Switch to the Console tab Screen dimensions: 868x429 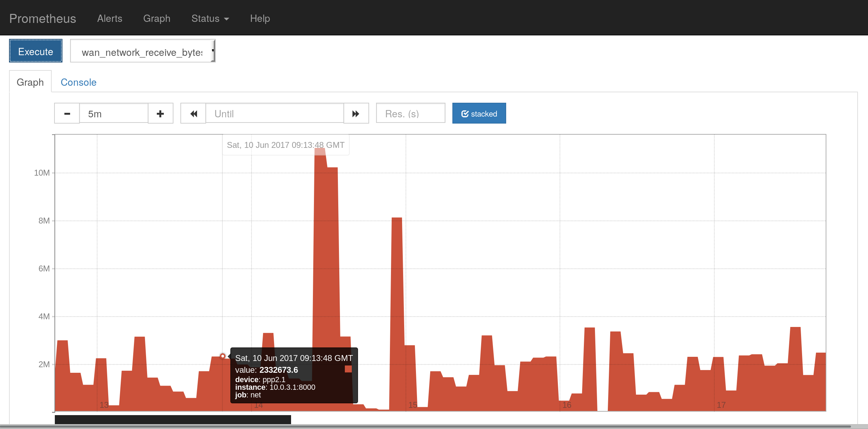click(x=78, y=82)
